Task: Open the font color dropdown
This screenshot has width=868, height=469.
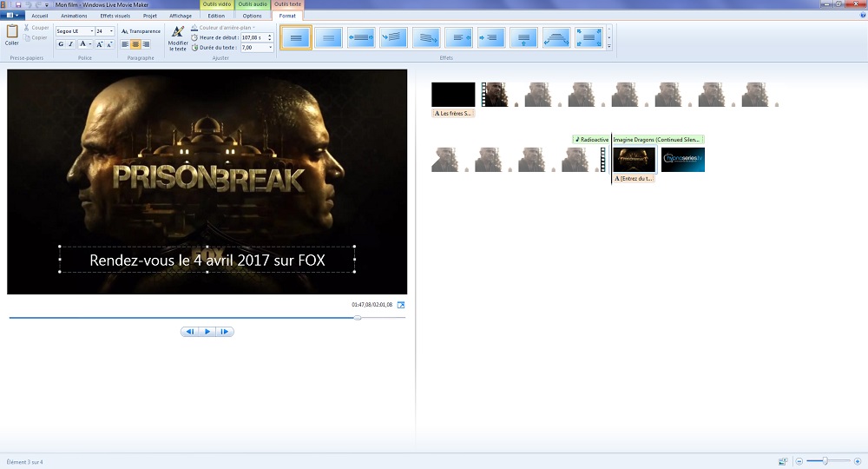Action: click(x=90, y=44)
